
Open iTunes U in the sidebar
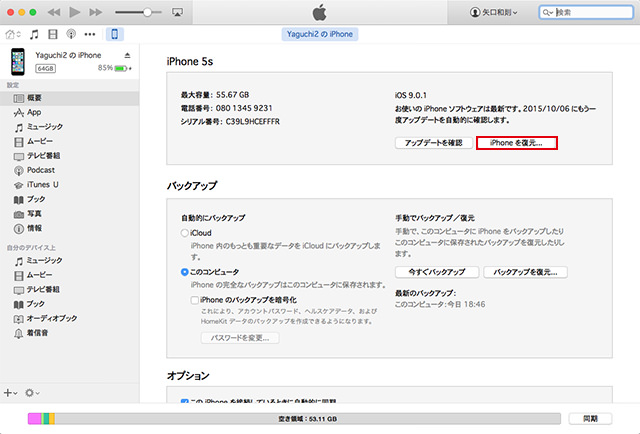[69, 185]
